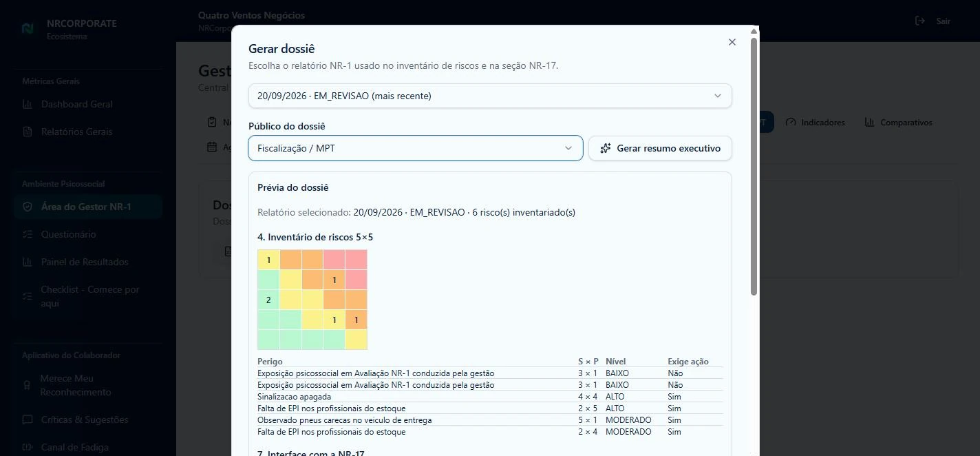Click the shield icon for Área do Gestor NR-1
The width and height of the screenshot is (980, 456).
coord(28,207)
